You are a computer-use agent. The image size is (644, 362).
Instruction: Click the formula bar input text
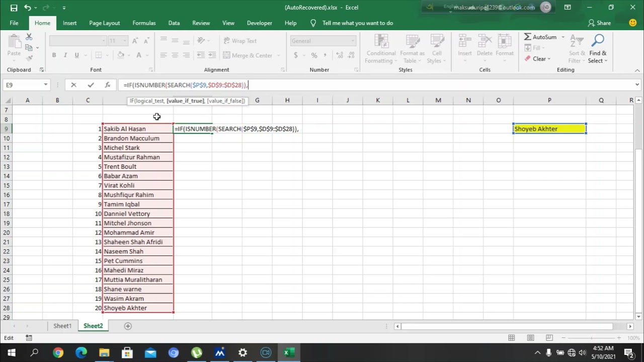pos(186,85)
